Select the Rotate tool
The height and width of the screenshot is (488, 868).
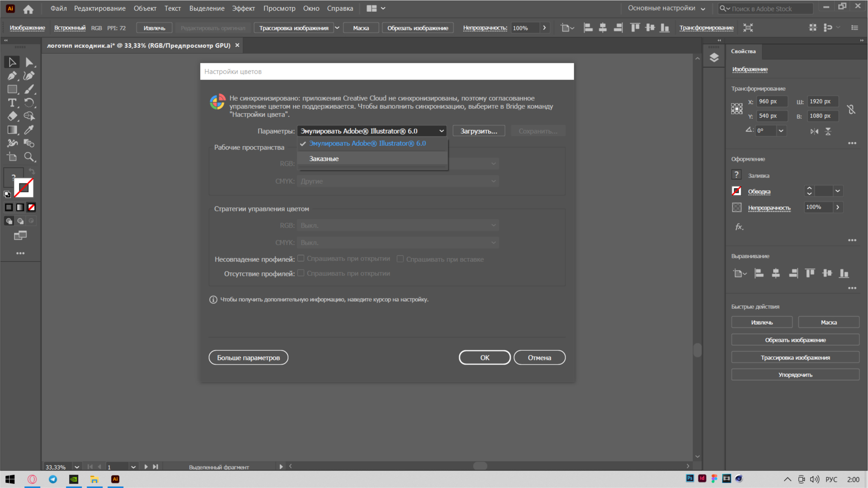29,103
